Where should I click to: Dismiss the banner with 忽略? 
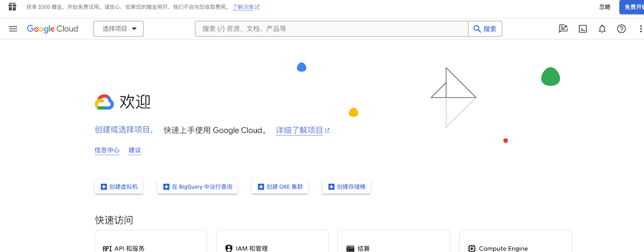click(x=605, y=7)
